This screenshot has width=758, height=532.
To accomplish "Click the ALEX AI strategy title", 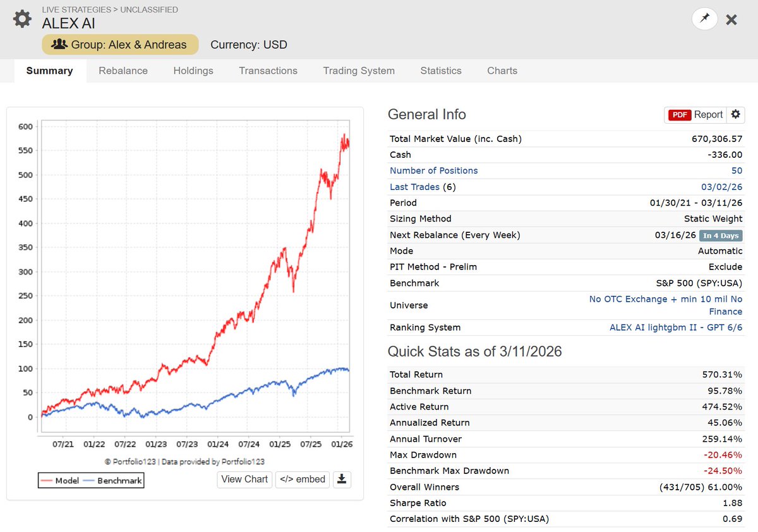I will pos(69,24).
